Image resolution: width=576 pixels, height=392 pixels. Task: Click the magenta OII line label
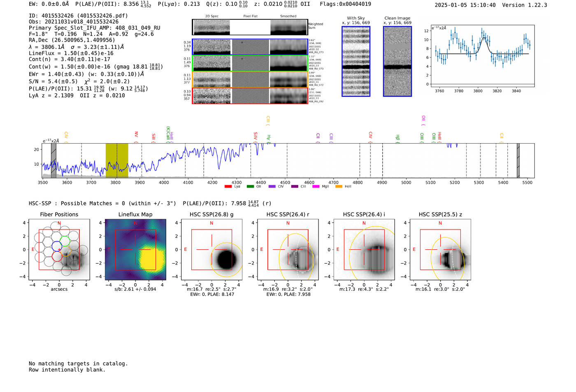click(423, 120)
